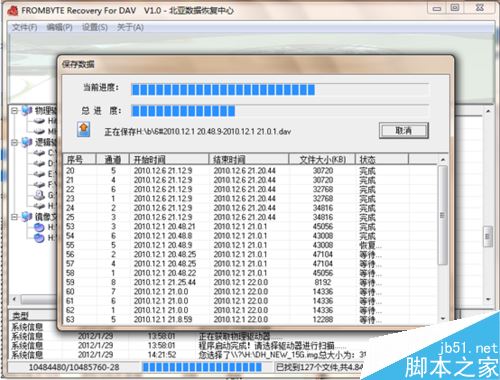Click the 正在保存 file path text
Screen dimensions: 500x380
point(198,132)
